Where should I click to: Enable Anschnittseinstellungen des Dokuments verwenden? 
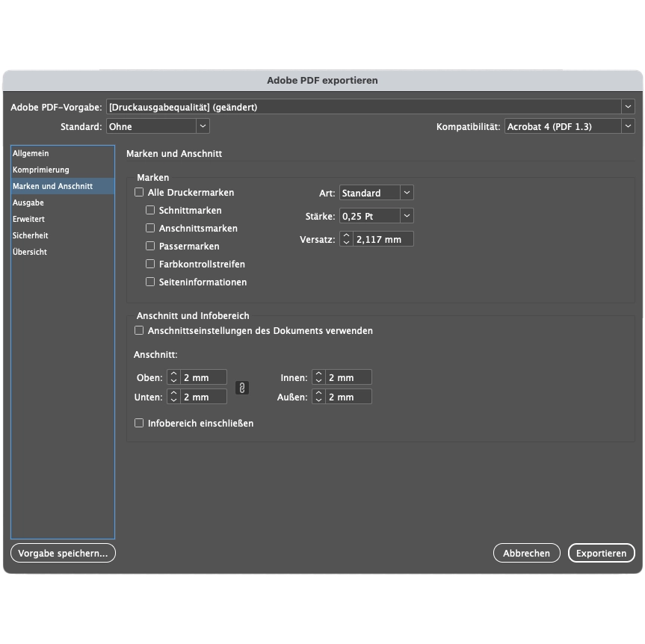[x=139, y=330]
